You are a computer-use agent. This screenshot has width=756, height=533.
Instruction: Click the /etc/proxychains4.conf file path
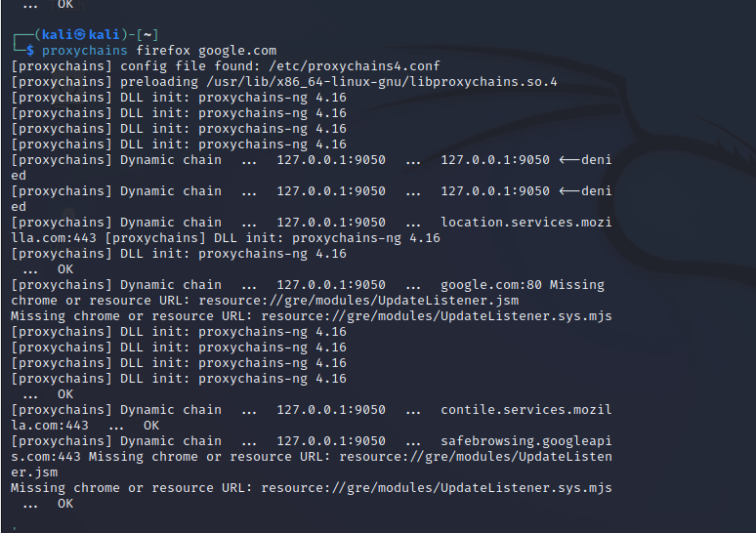355,66
